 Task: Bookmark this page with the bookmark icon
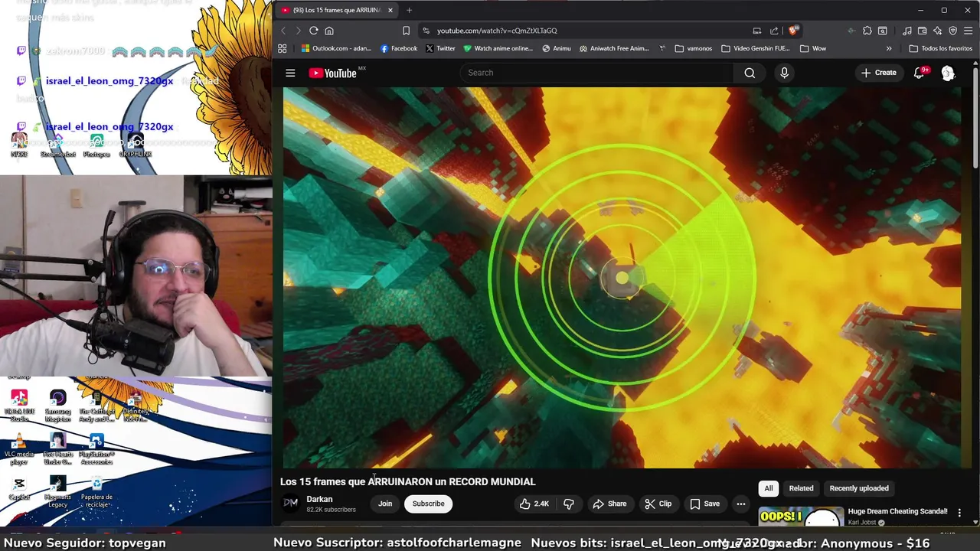click(x=406, y=31)
